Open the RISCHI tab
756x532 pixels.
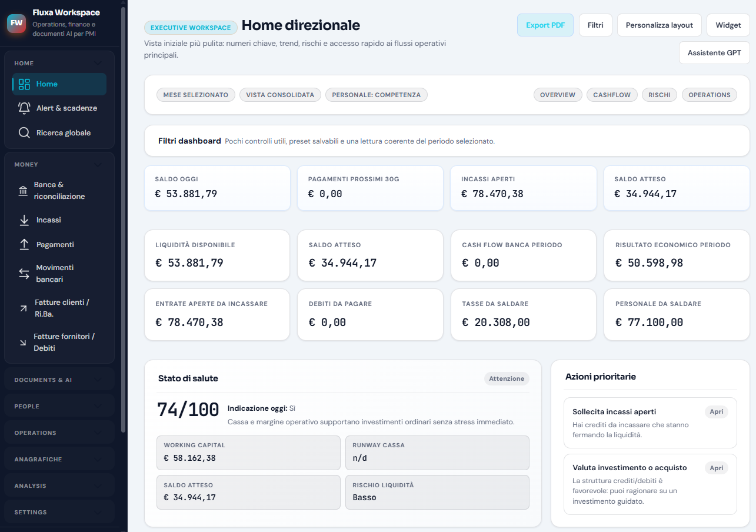point(659,94)
